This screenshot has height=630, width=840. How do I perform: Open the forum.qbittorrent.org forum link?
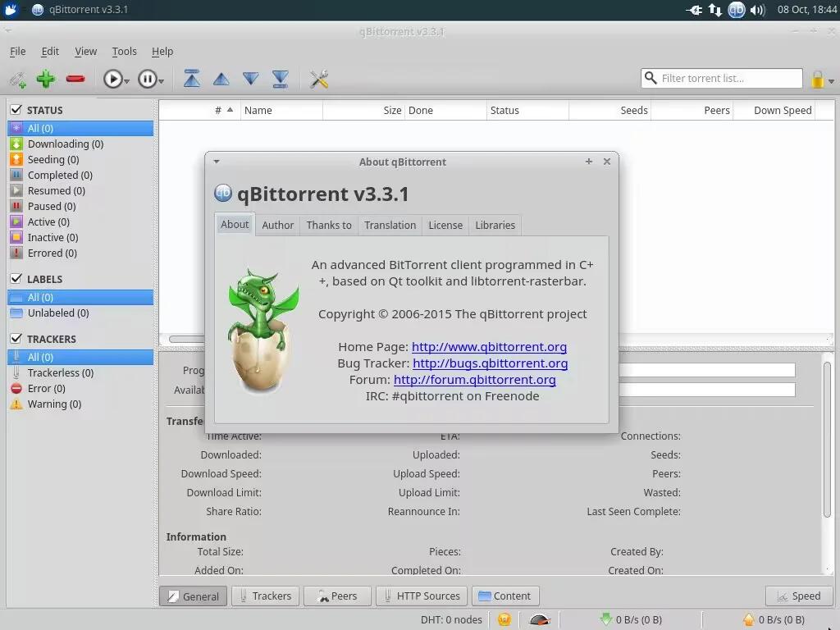(x=475, y=379)
